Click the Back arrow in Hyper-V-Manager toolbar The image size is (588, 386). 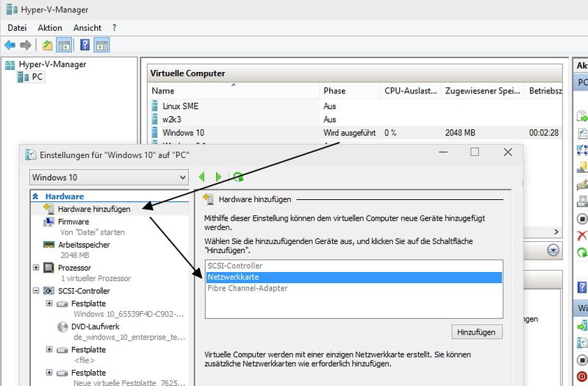[x=10, y=46]
